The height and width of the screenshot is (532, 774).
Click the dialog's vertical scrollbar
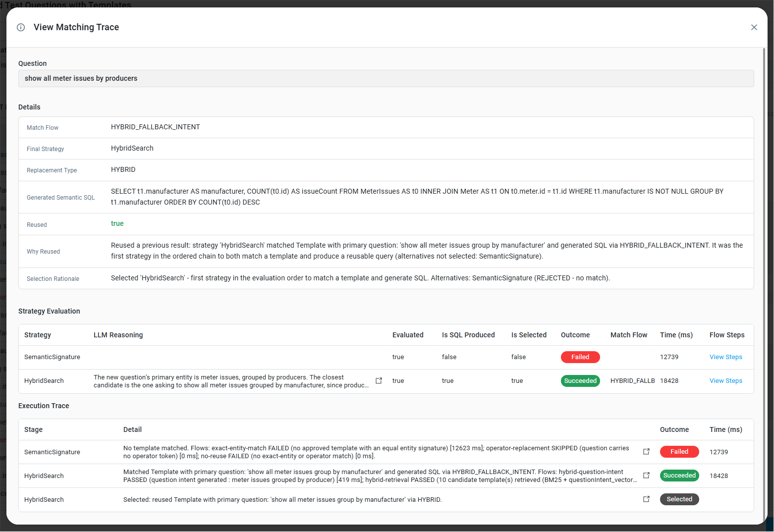pyautogui.click(x=764, y=285)
